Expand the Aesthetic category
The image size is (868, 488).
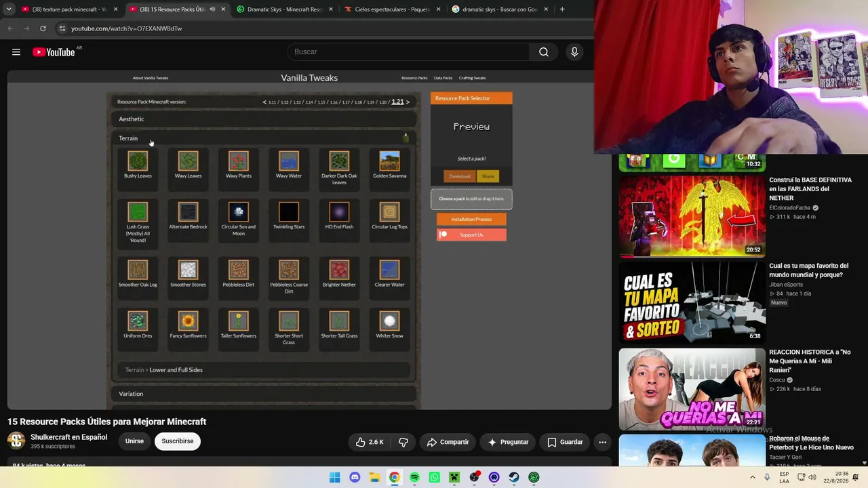tap(264, 119)
